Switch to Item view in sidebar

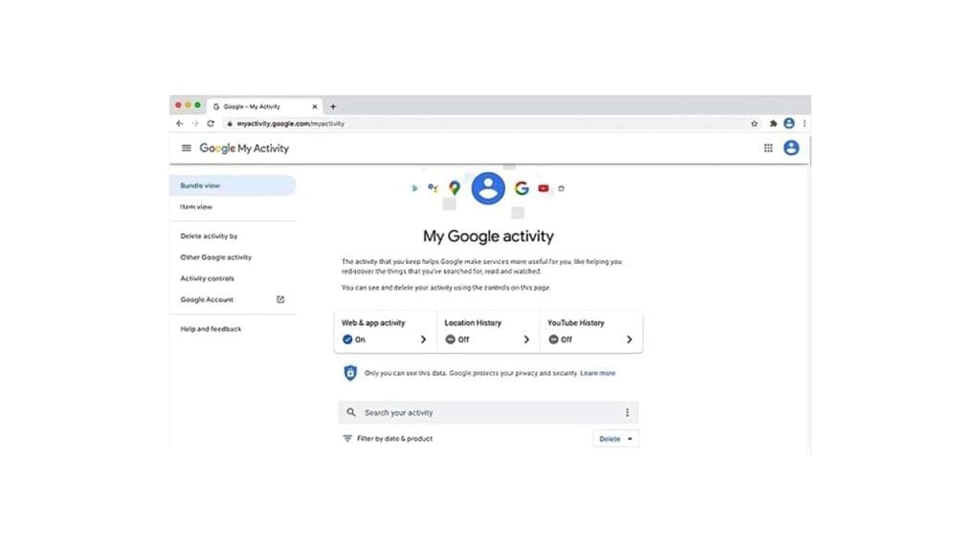(197, 207)
